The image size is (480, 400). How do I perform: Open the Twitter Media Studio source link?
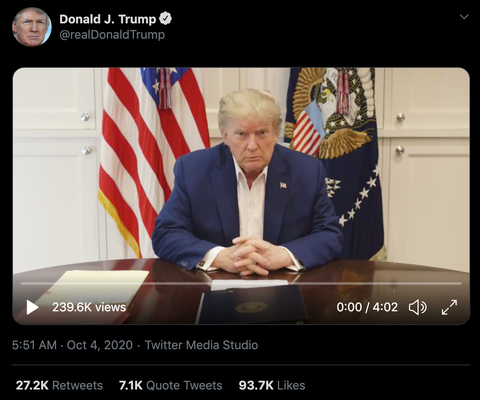pyautogui.click(x=201, y=345)
